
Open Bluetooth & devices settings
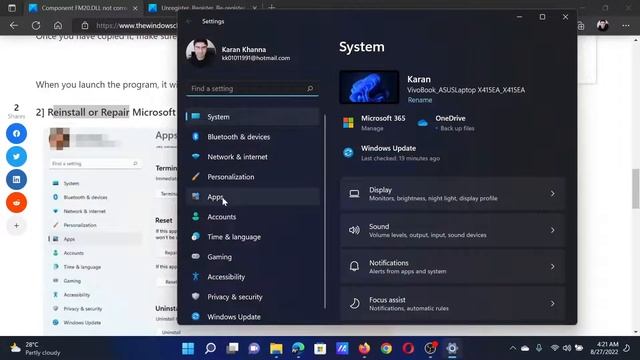click(252, 137)
